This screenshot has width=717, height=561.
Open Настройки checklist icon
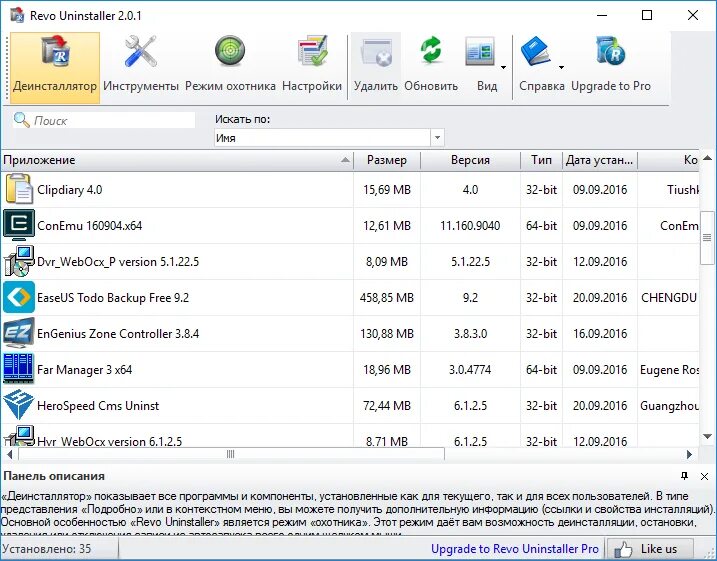click(x=312, y=52)
